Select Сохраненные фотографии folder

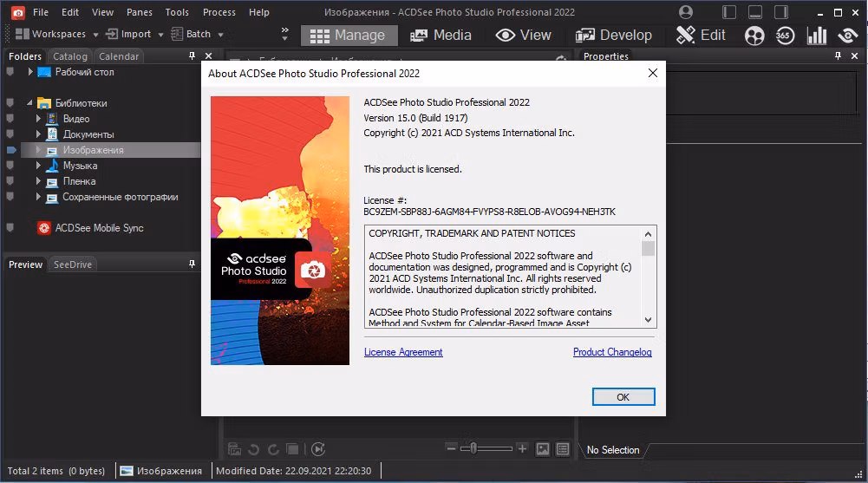click(120, 197)
